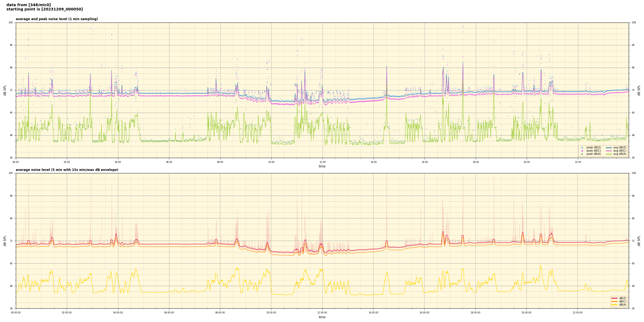644x322 pixels.
Task: Click the top chart's 'time' x-axis label
Action: coord(322,166)
